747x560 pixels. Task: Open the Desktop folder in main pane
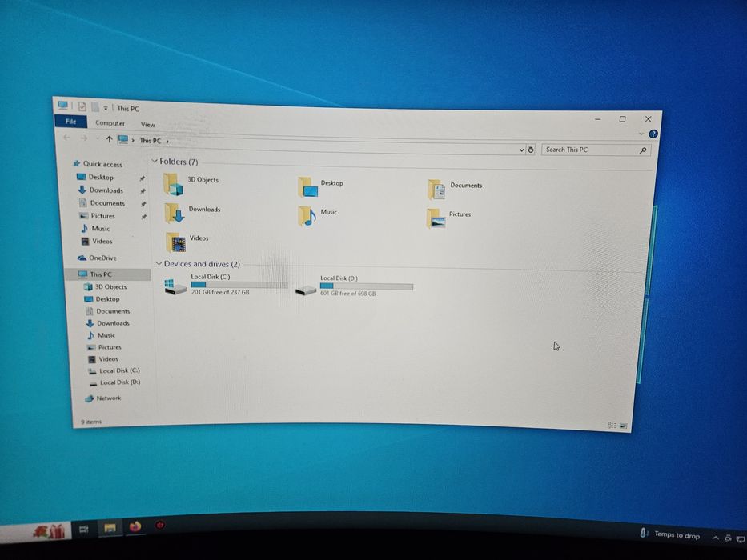coord(307,187)
